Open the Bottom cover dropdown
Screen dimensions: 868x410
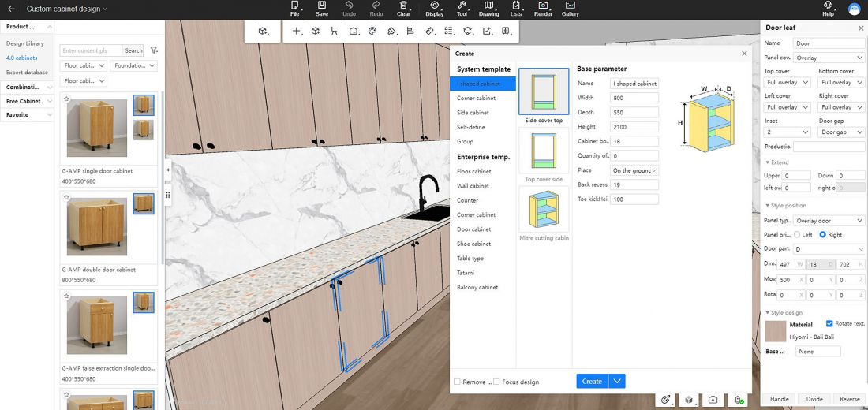click(841, 83)
